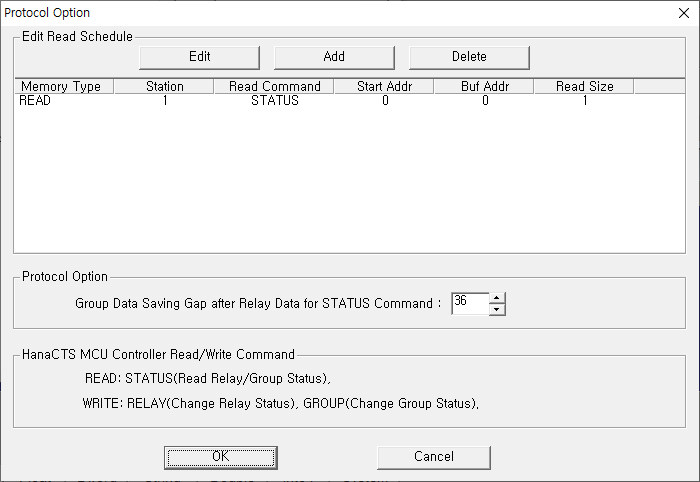
Task: Click the Read Size column header
Action: 584,86
